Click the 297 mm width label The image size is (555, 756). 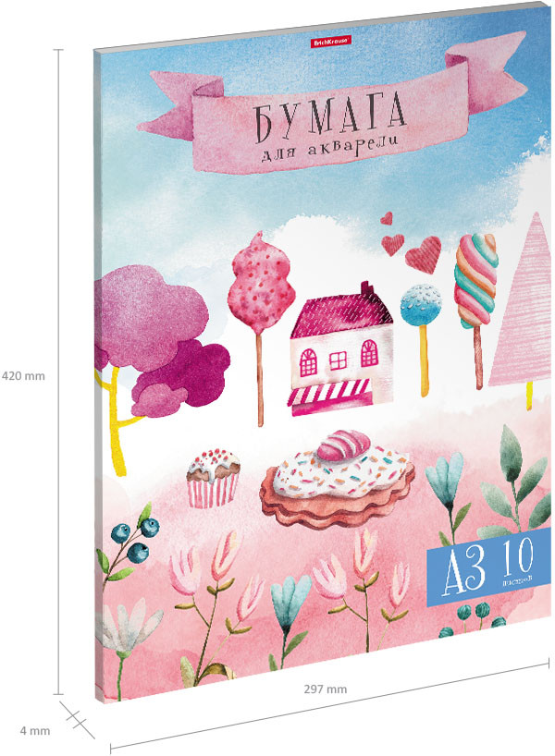pos(326,689)
